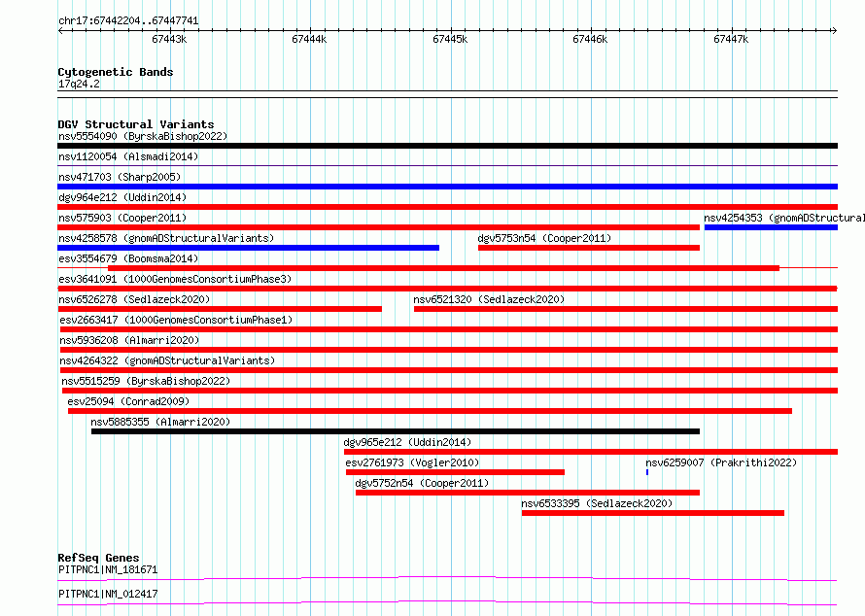
Task: Click the dgv965e212 (Uddin2014) label
Action: (x=407, y=442)
